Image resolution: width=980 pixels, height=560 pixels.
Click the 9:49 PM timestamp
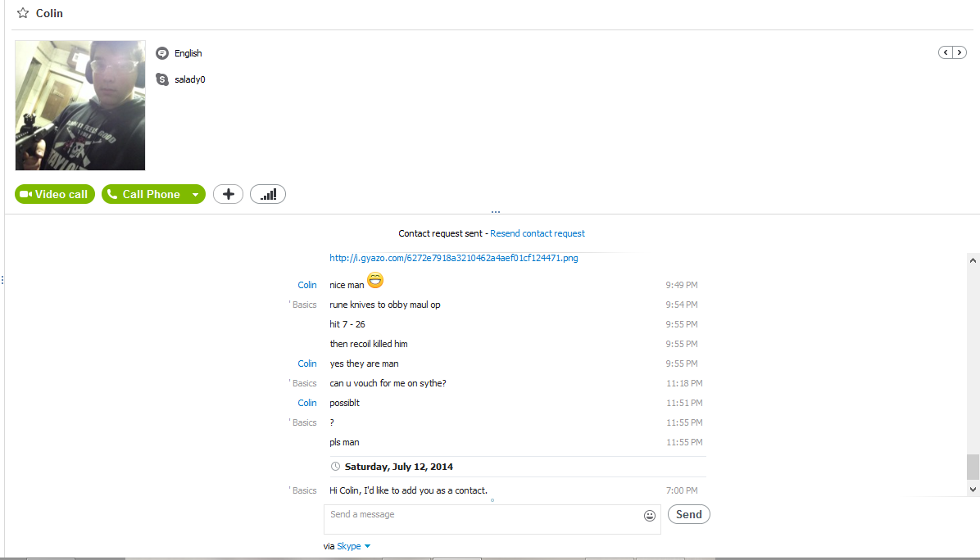pos(681,285)
